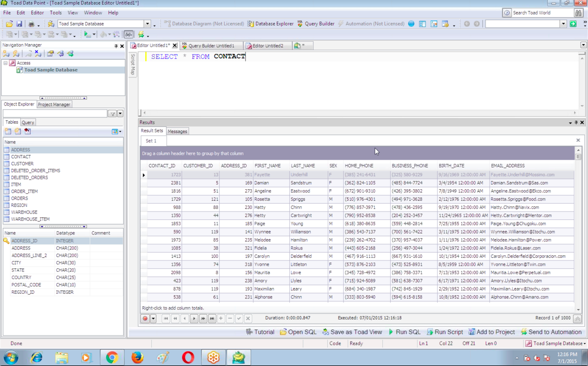Click the object filter funnel icon
This screenshot has height=366, width=588.
pos(112,113)
